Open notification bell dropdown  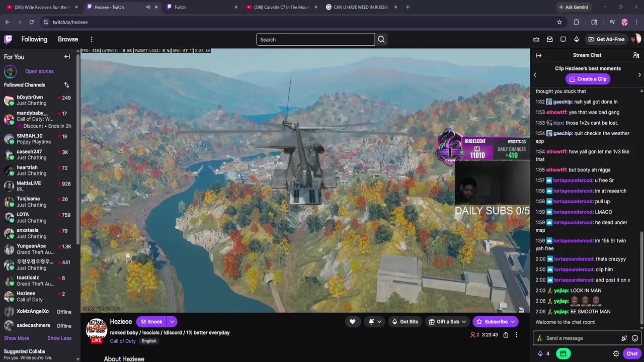point(375,322)
